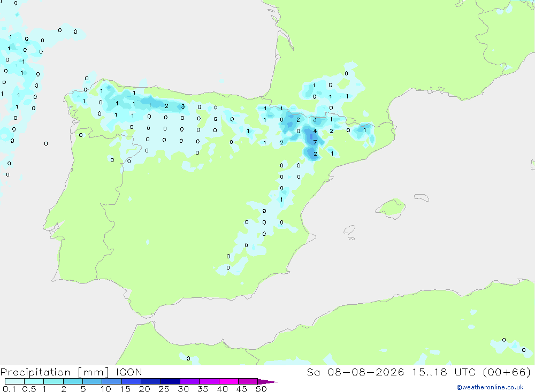
Task: Click the legend label "30"
Action: (183, 389)
